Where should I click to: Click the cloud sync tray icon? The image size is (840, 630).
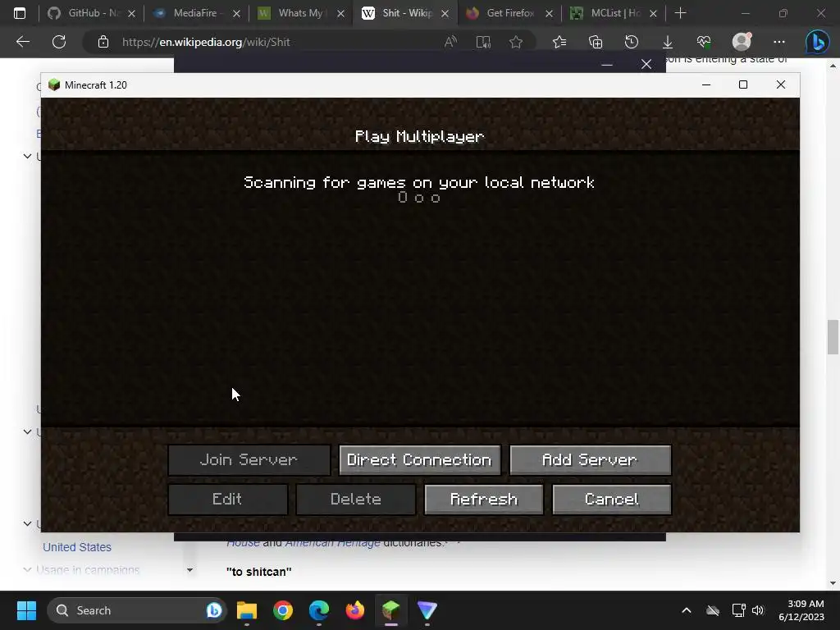(713, 610)
